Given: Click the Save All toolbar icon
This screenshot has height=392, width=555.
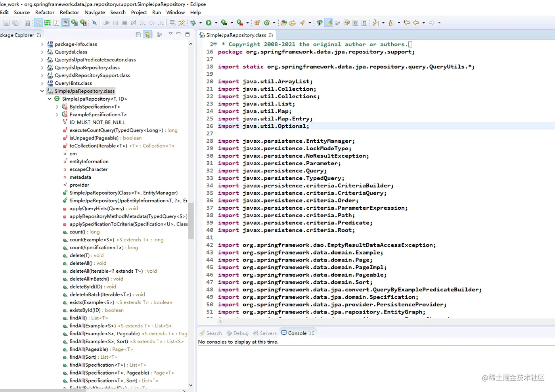Looking at the screenshot, I should (x=15, y=23).
